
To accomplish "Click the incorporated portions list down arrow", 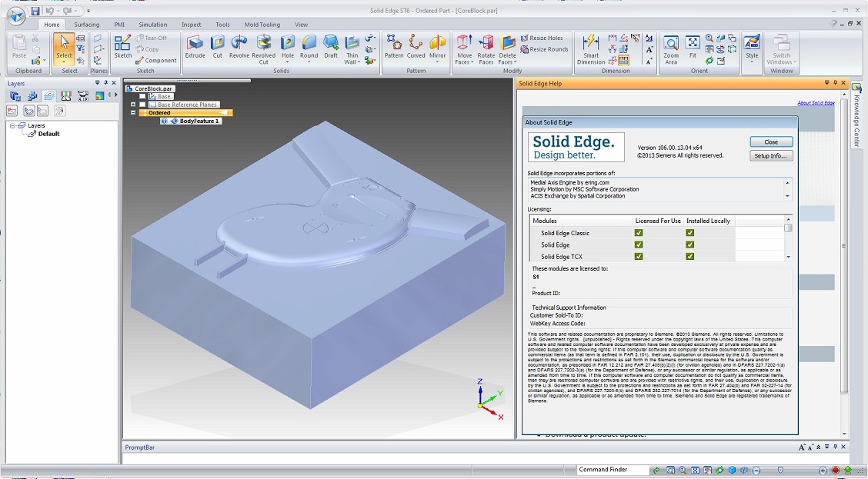I will 787,196.
